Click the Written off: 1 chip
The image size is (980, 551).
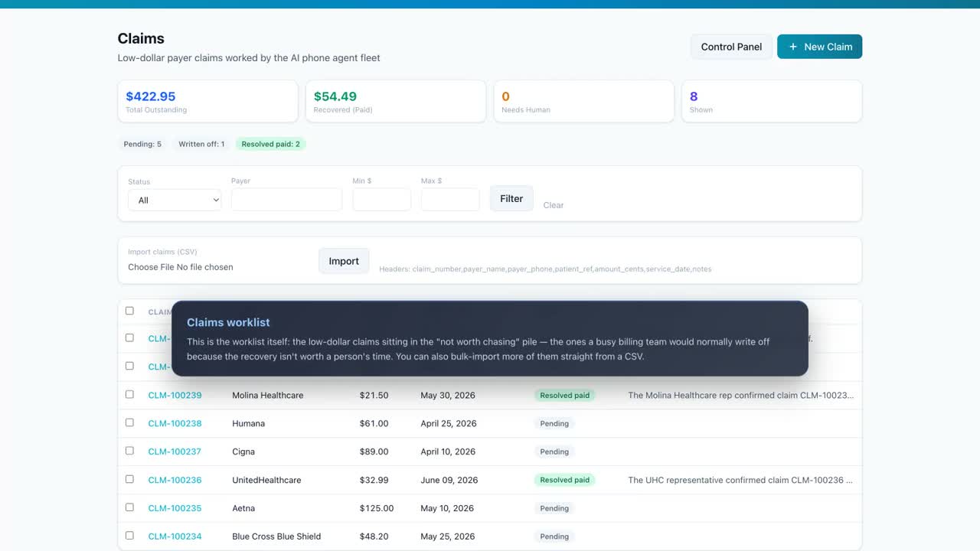[201, 144]
